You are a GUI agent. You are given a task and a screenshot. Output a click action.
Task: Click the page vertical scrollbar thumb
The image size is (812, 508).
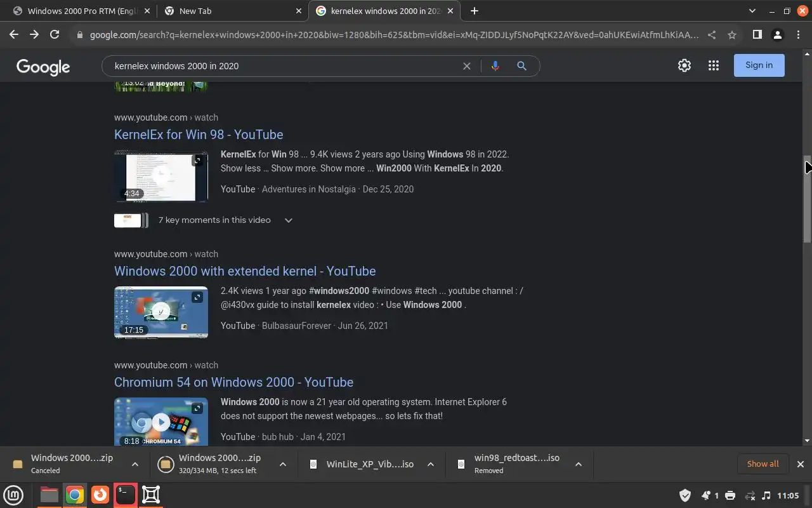pos(807,198)
